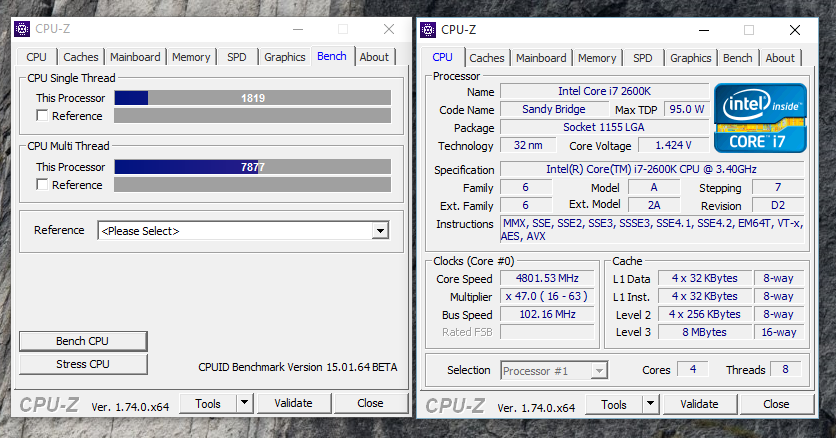Open About tab in left window
This screenshot has height=438, width=836.
[374, 57]
